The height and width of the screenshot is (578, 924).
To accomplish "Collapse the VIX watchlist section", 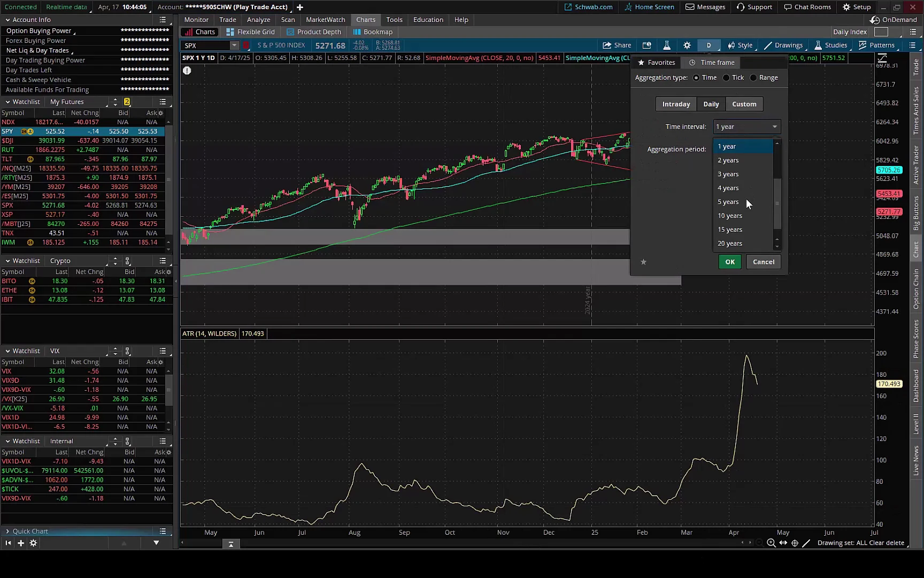I will [8, 351].
